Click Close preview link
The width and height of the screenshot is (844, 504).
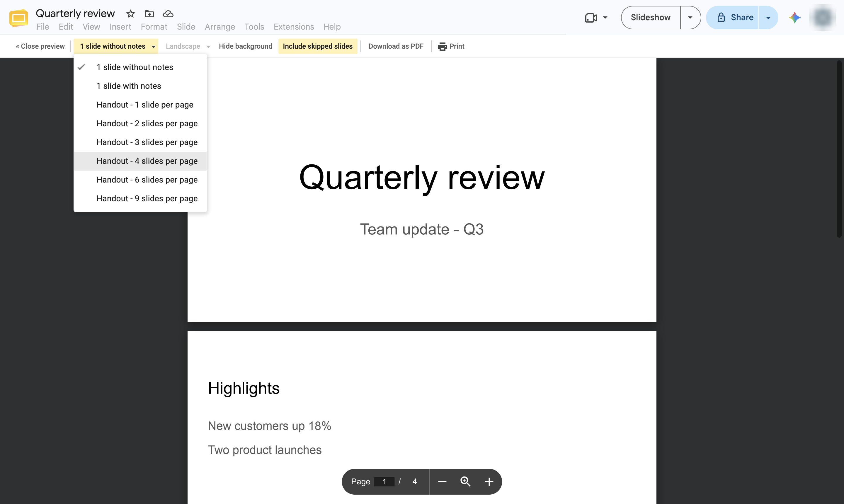click(x=40, y=46)
